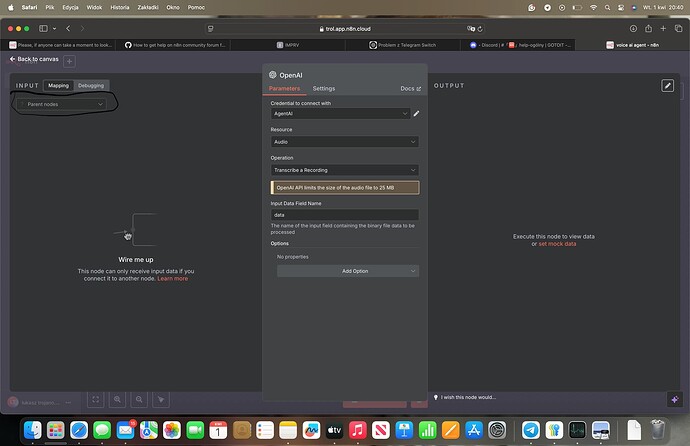This screenshot has width=690, height=446.
Task: Click the Input Data Field Name field
Action: click(x=345, y=215)
